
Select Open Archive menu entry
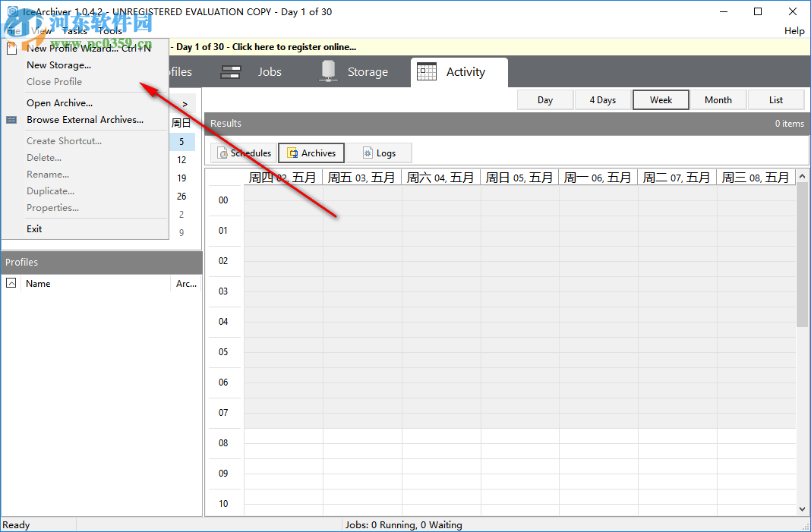click(x=85, y=103)
